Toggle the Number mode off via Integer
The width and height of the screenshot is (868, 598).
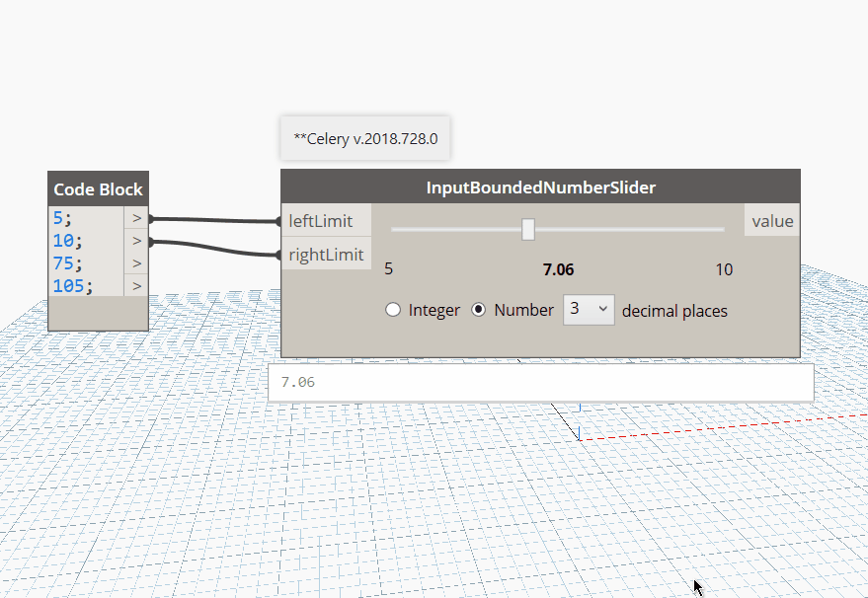[x=393, y=309]
